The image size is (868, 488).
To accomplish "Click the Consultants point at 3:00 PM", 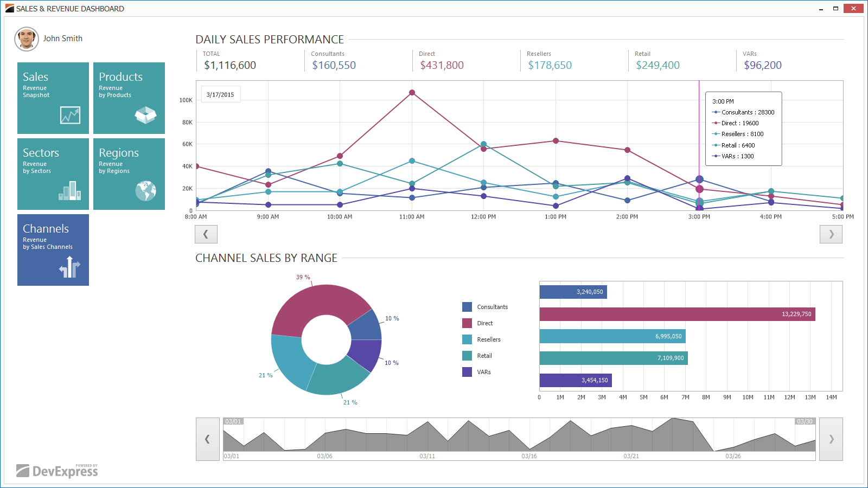I will click(x=699, y=179).
